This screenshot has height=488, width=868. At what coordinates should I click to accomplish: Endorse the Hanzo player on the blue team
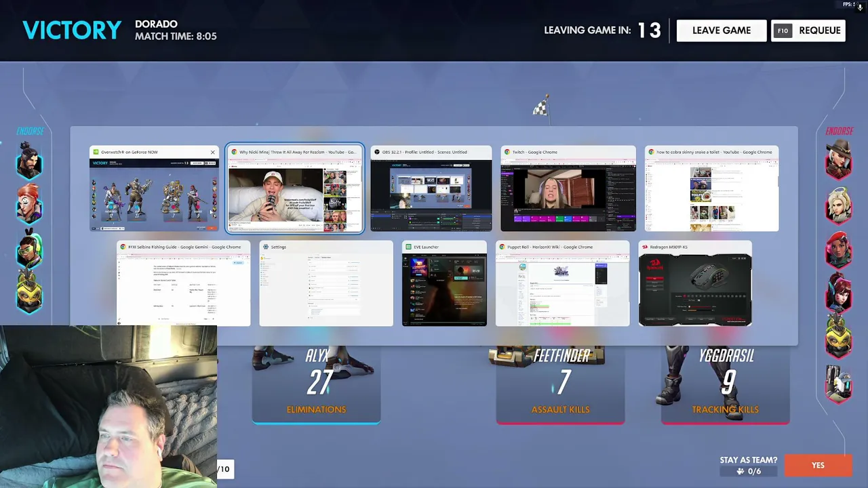pos(28,162)
